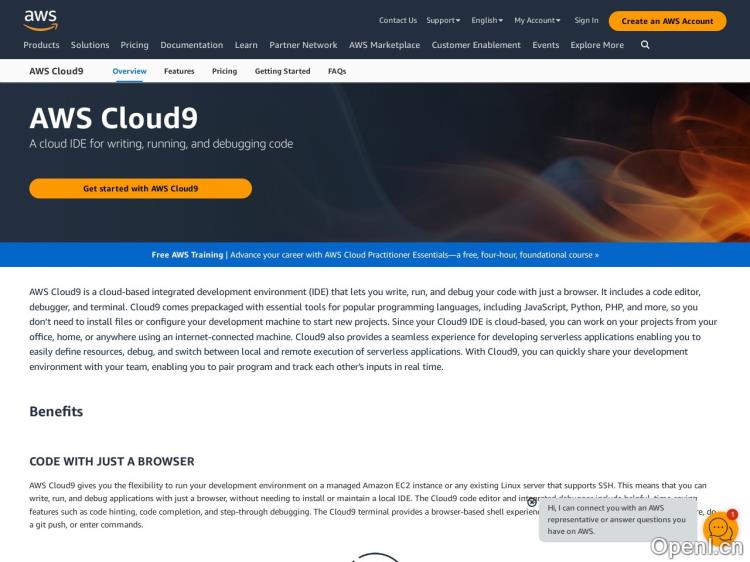The image size is (750, 562).
Task: Click the large AWS Cloud9 hero title
Action: [113, 118]
